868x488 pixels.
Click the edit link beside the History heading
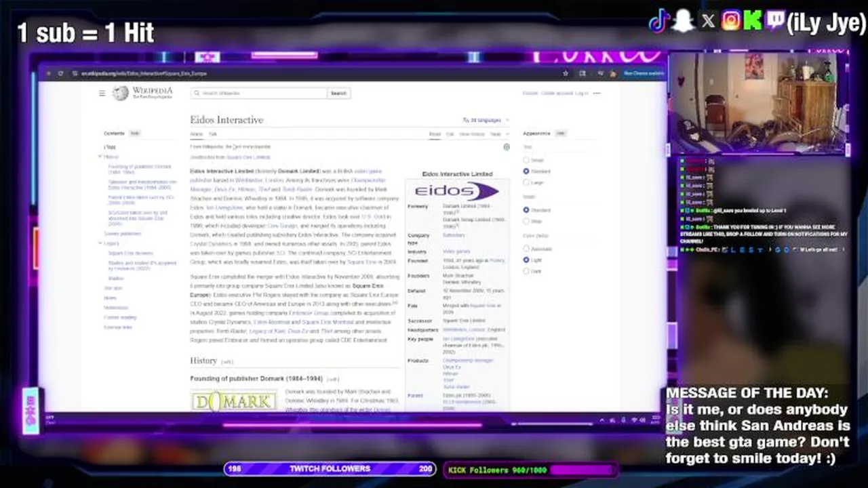(227, 362)
